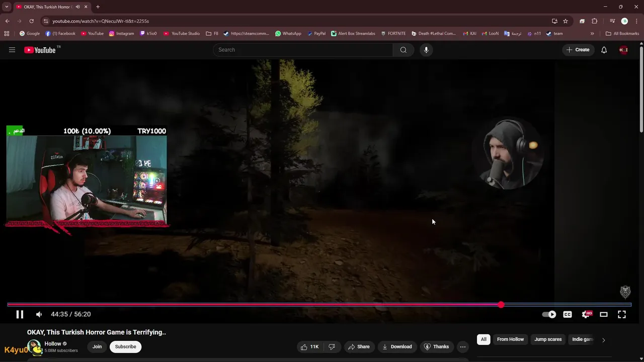Dislike the video

[332, 346]
